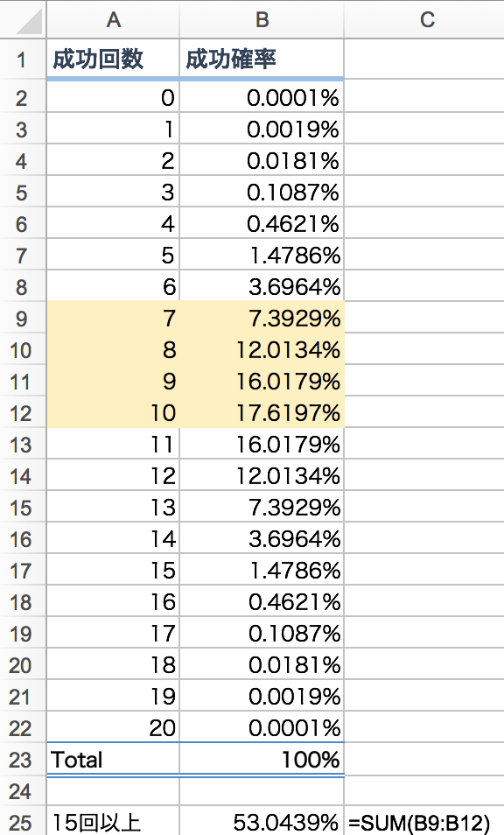Screen dimensions: 504x835
Task: Select row 23 header
Action: 23,760
